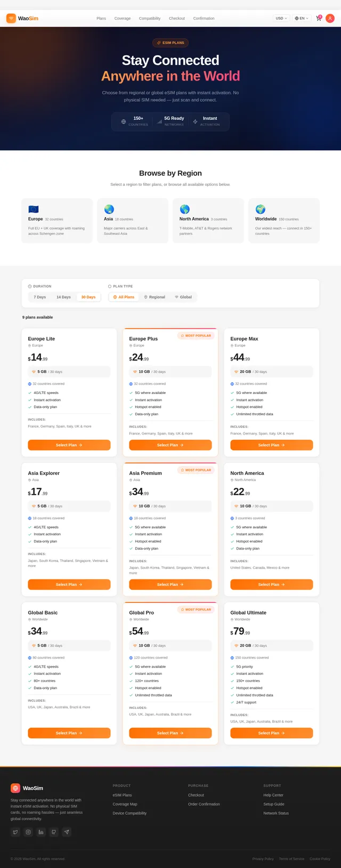341x868 pixels.
Task: Select the Asia Premium plan
Action: 170,585
